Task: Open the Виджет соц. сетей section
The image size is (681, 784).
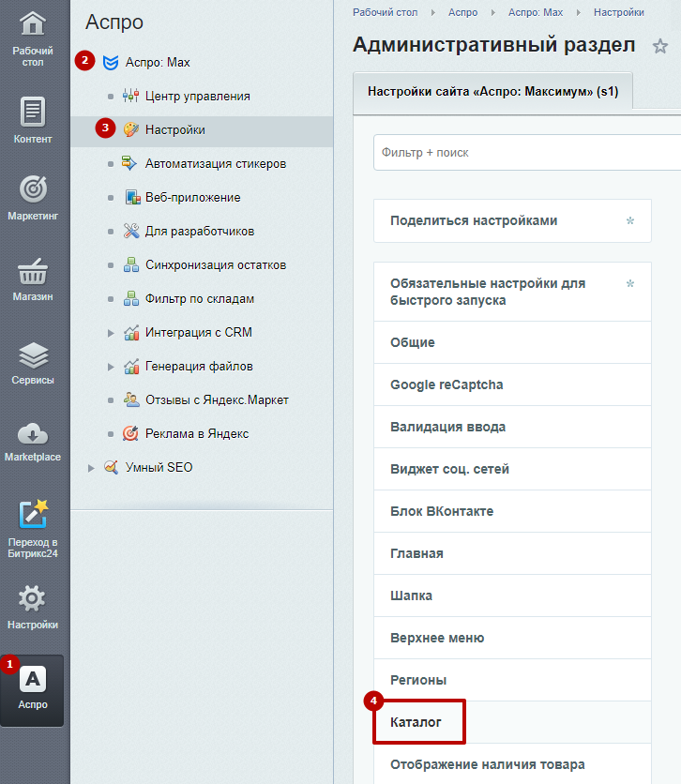Action: coord(512,469)
